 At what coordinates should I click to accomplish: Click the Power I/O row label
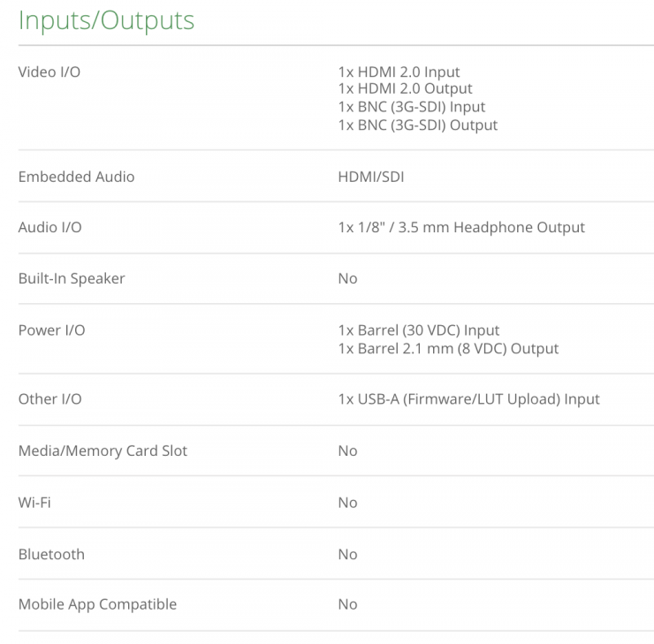51,330
